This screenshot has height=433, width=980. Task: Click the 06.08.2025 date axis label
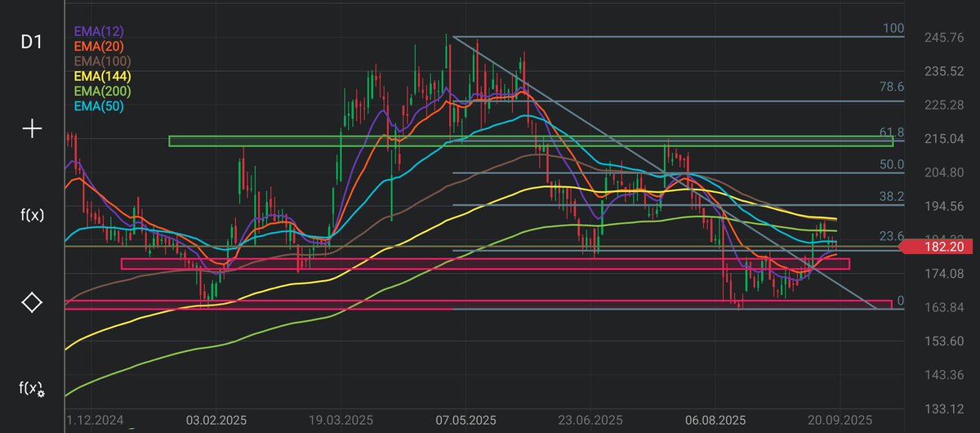(715, 421)
